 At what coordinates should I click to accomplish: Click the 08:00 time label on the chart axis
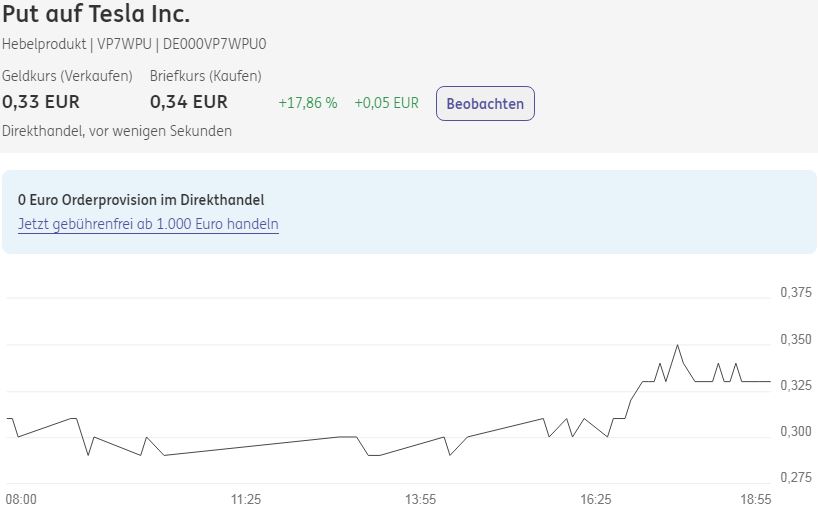pos(21,499)
